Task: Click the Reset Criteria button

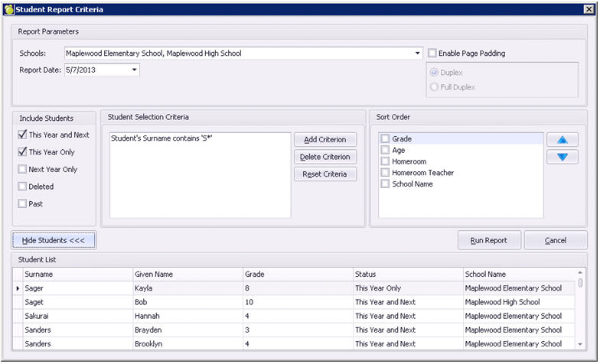Action: click(x=325, y=174)
